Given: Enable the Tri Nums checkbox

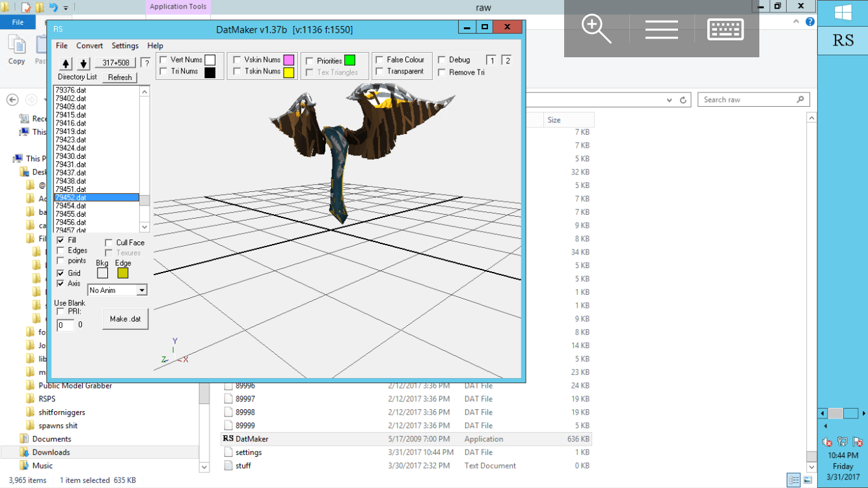Looking at the screenshot, I should [163, 72].
